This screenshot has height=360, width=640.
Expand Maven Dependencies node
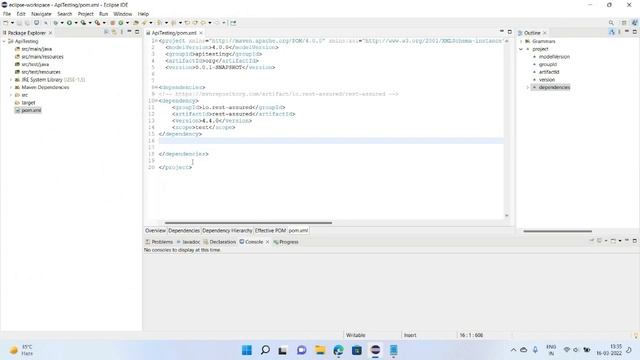[x=11, y=87]
